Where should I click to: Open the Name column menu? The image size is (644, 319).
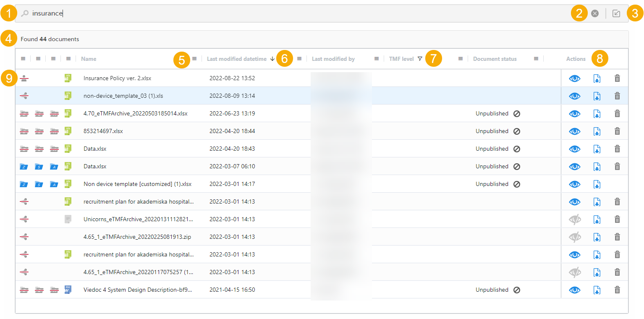tap(194, 59)
